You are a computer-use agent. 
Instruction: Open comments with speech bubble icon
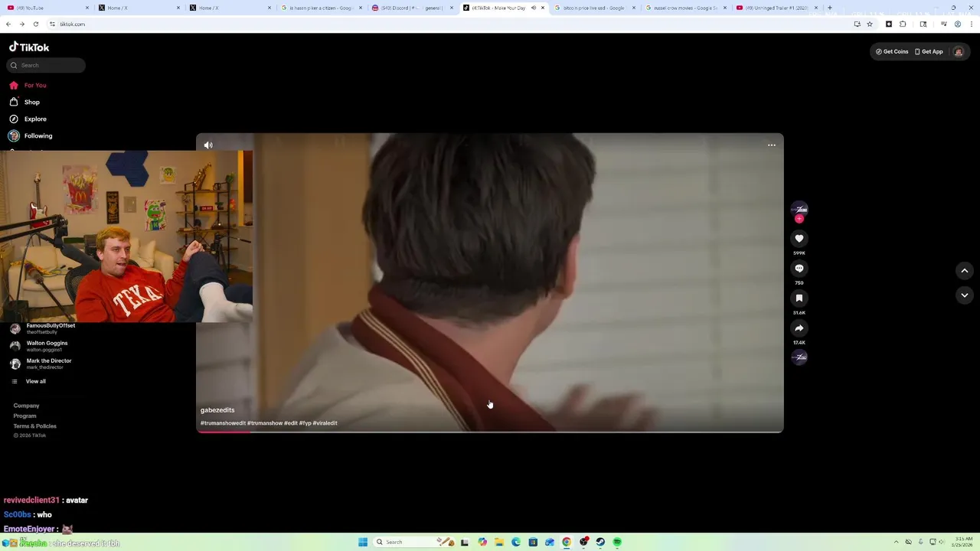[799, 269]
